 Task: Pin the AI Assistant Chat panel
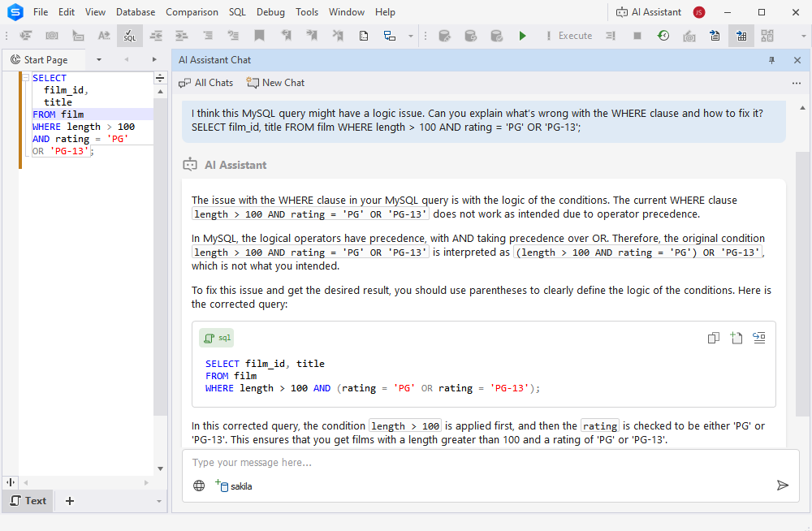(x=771, y=60)
